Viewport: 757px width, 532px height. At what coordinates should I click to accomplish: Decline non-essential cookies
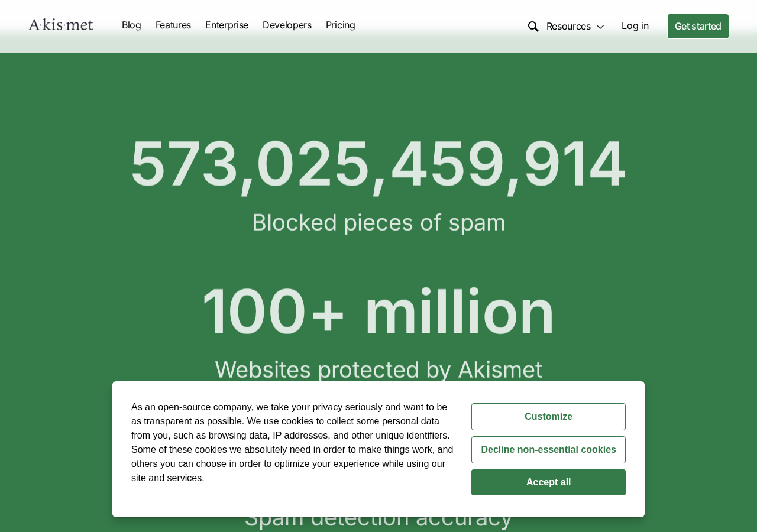pyautogui.click(x=548, y=450)
